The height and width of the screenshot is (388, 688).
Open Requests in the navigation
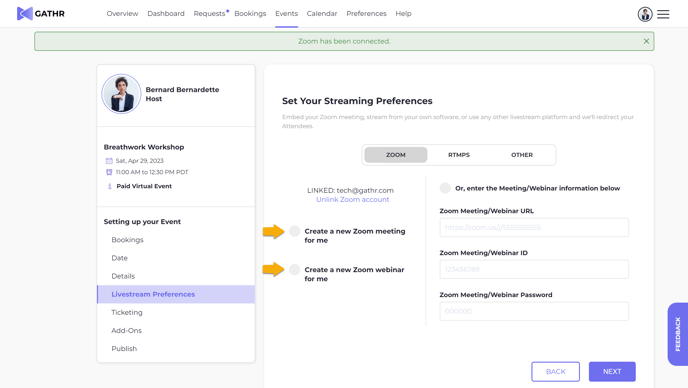pos(209,14)
